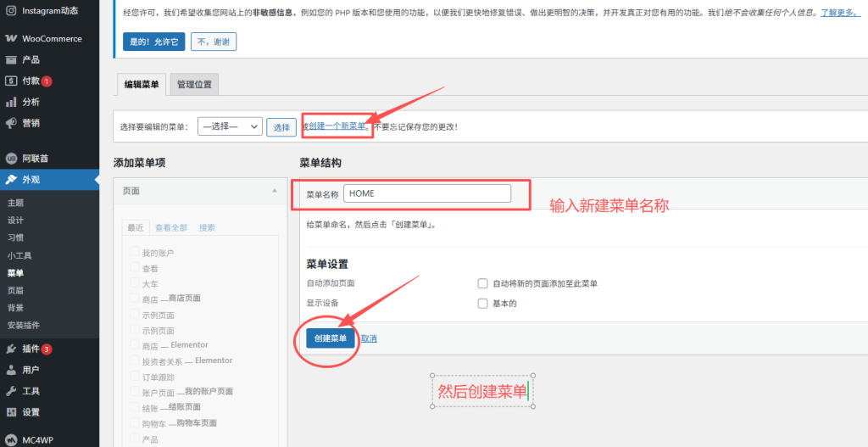This screenshot has width=868, height=447.
Task: Click the 了解更多 link
Action: pos(840,12)
